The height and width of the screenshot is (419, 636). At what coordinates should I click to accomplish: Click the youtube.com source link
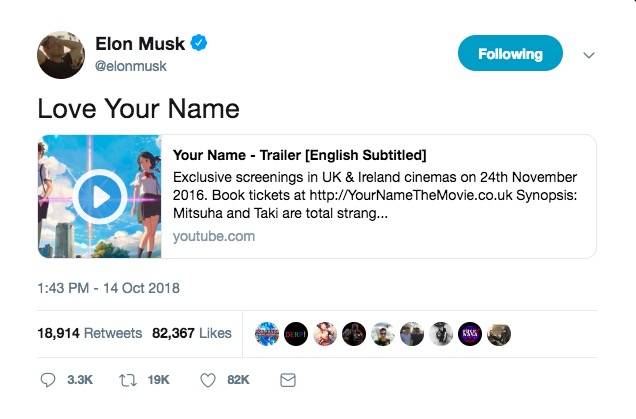coord(213,237)
